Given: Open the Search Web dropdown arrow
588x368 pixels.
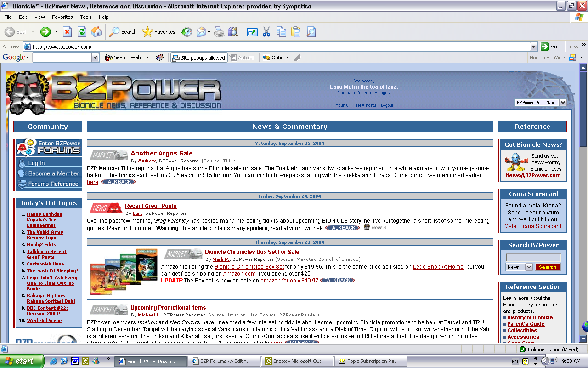Looking at the screenshot, I should point(147,57).
